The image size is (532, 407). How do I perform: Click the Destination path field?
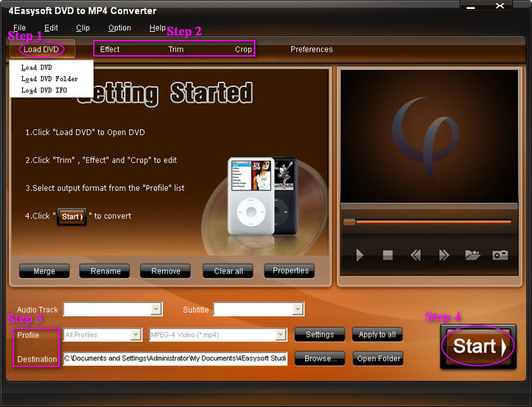(175, 359)
